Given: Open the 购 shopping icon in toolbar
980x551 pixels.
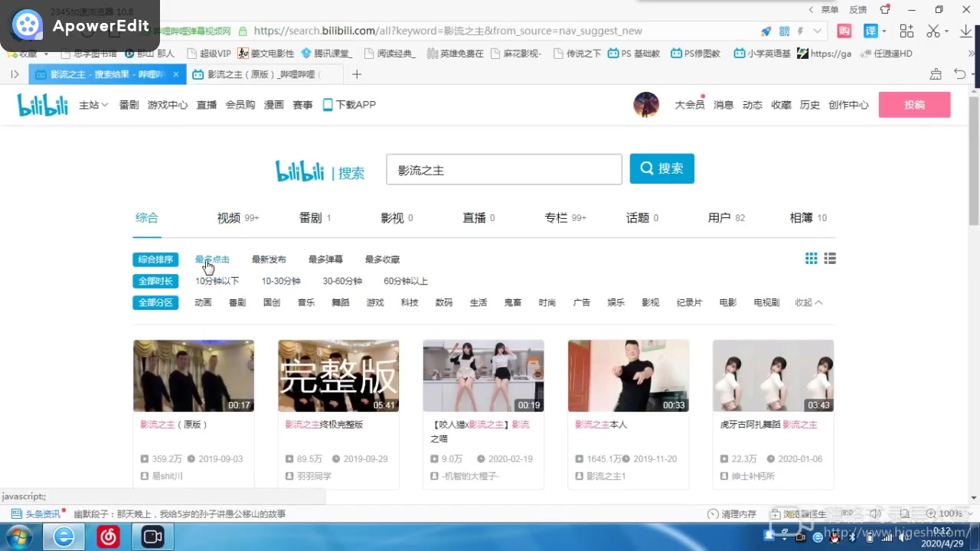Looking at the screenshot, I should coord(844,31).
